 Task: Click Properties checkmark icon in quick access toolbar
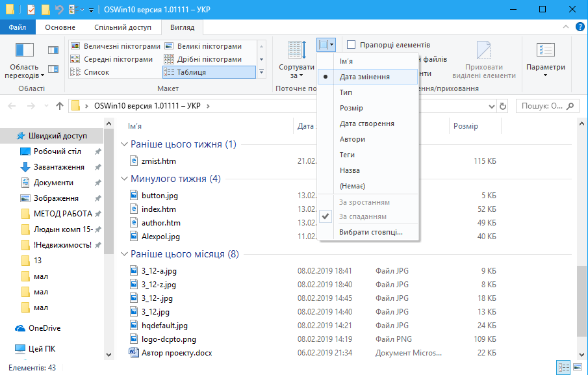coord(31,9)
